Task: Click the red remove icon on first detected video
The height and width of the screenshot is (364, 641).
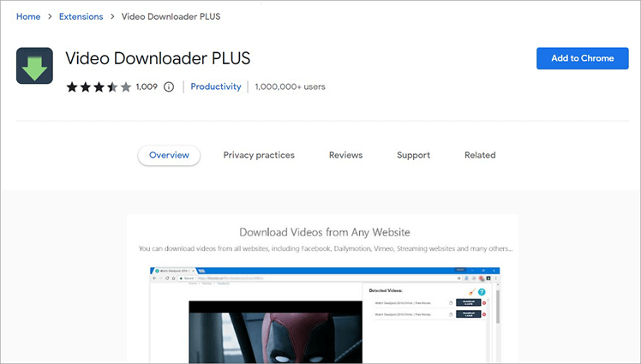Action: point(484,303)
